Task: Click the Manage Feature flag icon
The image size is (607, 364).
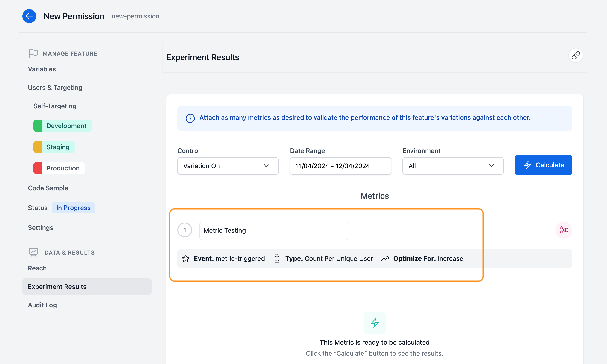Action: point(33,53)
